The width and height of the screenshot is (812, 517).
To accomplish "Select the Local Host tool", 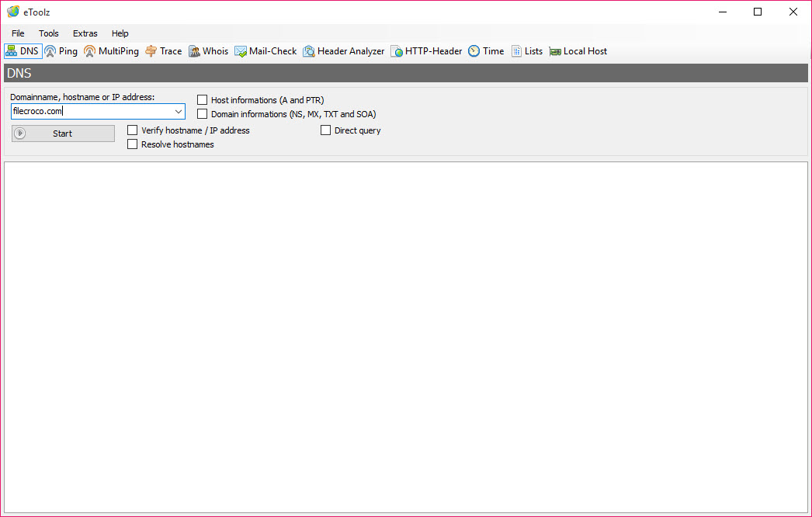I will [x=578, y=51].
